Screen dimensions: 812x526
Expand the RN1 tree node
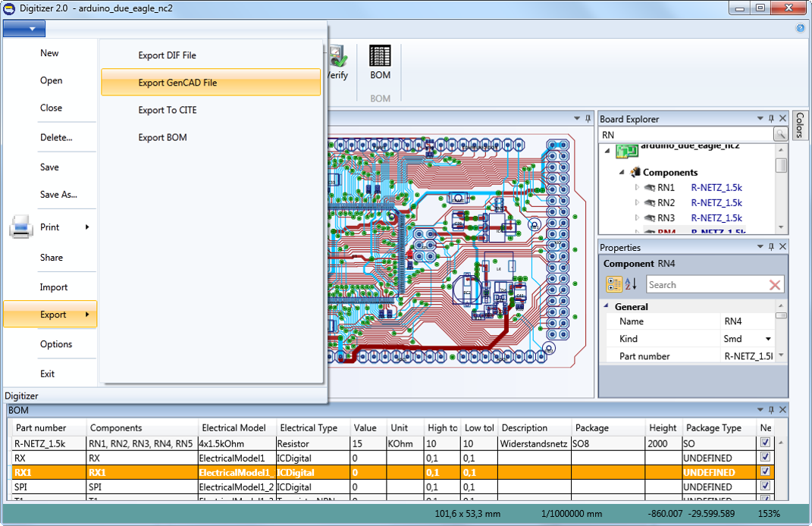coord(637,187)
